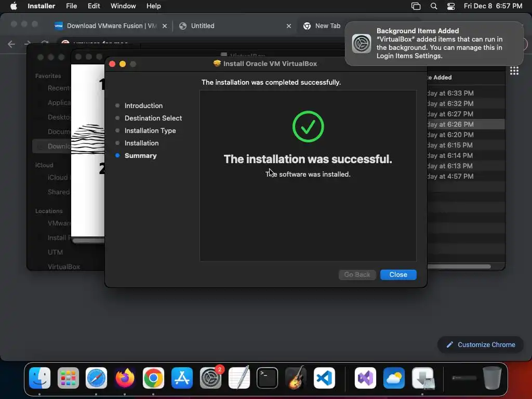Open Visual Studio (purple) from the Dock
The height and width of the screenshot is (399, 532).
[x=365, y=378]
